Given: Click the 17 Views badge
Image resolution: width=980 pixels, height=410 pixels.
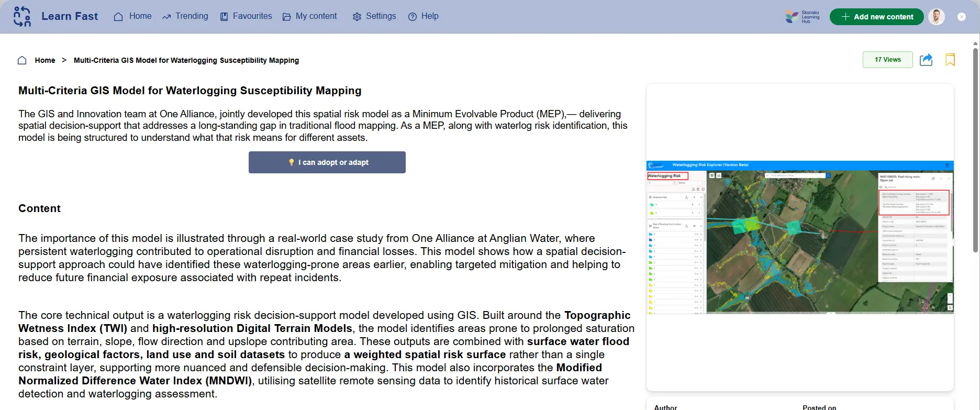Looking at the screenshot, I should coord(887,60).
